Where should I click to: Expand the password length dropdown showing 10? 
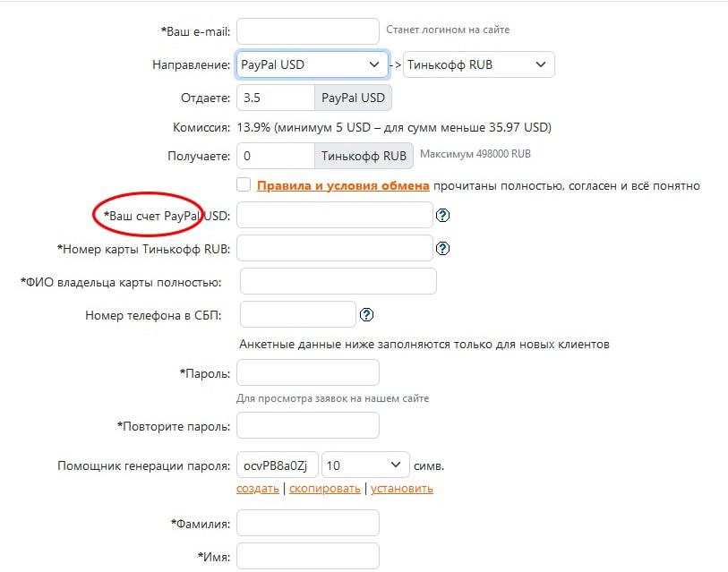[365, 465]
